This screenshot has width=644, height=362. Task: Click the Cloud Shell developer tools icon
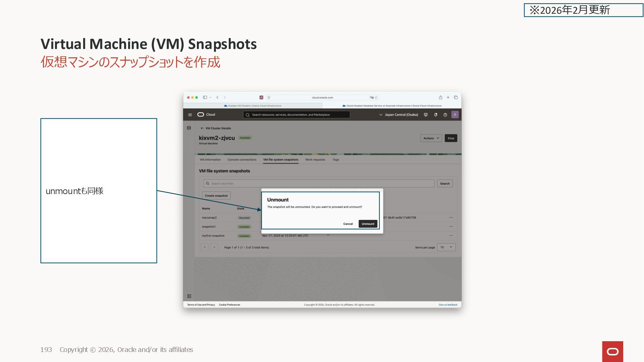click(426, 115)
